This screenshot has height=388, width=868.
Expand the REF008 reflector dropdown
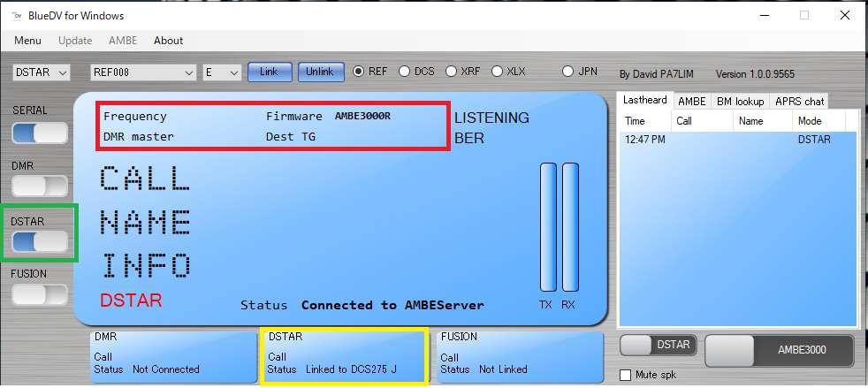pyautogui.click(x=143, y=72)
